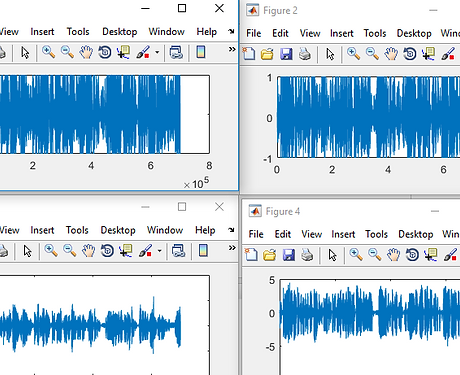Image resolution: width=460 pixels, height=375 pixels.
Task: Select Brush tool in window left of Figure 4
Action: pos(145,251)
